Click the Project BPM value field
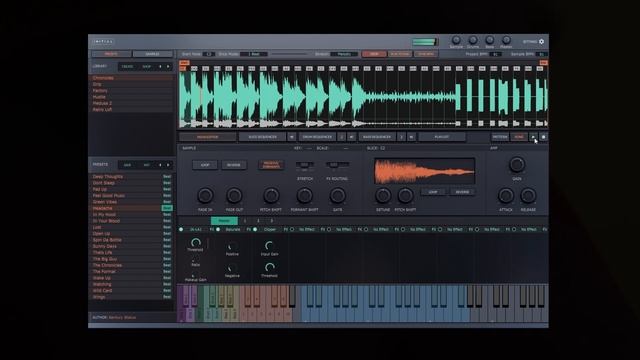Screen dimensions: 640x360 coord(496,54)
